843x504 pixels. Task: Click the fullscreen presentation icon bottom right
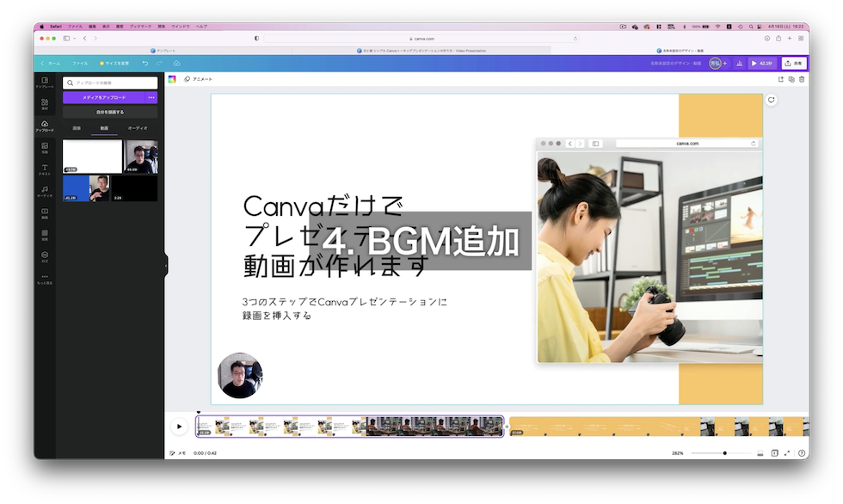point(788,451)
